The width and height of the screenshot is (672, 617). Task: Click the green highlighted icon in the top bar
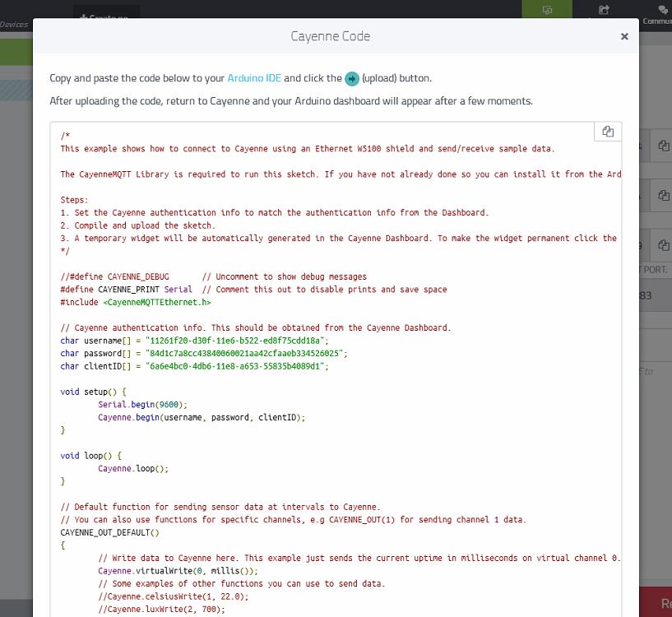point(547,9)
